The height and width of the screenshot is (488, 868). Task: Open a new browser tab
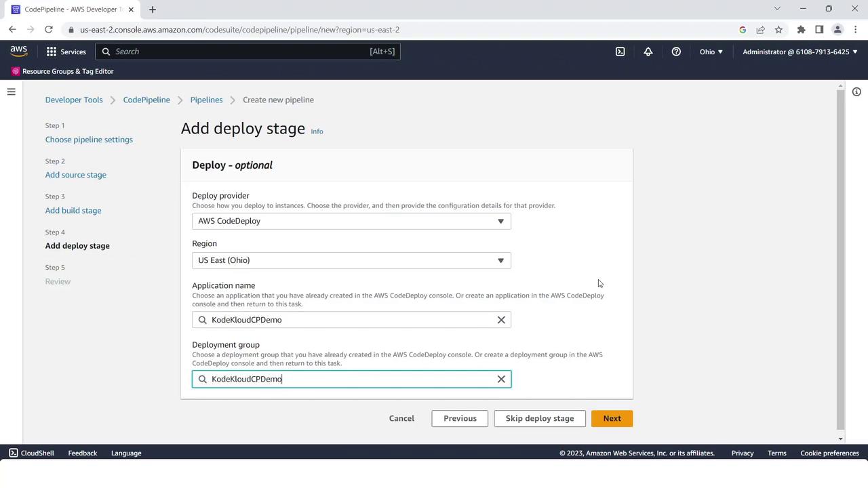pos(153,9)
